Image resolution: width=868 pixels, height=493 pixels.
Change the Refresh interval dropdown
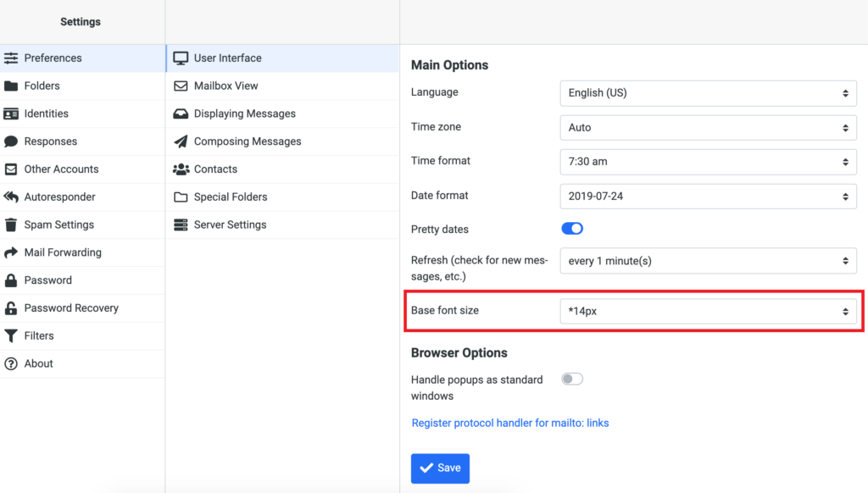[x=708, y=261]
